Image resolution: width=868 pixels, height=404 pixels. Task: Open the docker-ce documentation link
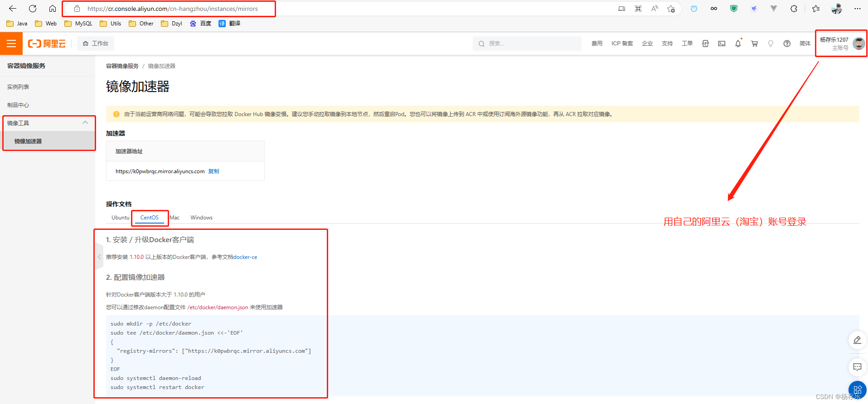click(x=245, y=257)
